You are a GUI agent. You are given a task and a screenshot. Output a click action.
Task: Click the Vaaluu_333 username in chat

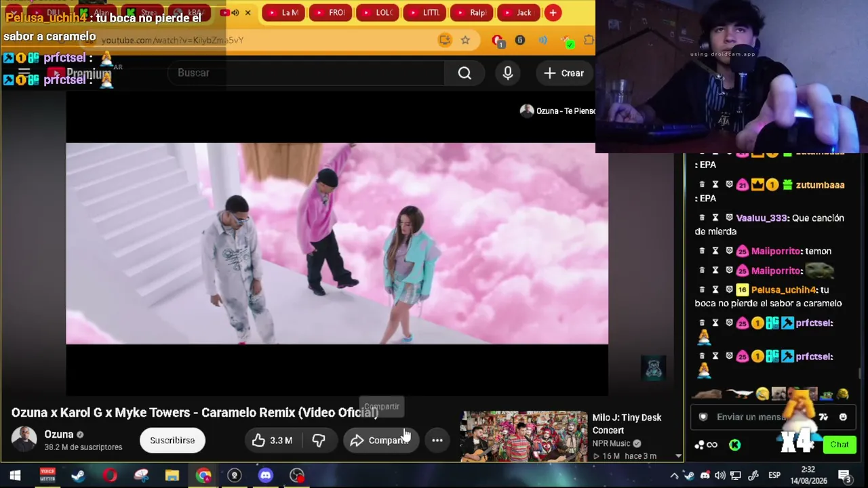coord(762,218)
